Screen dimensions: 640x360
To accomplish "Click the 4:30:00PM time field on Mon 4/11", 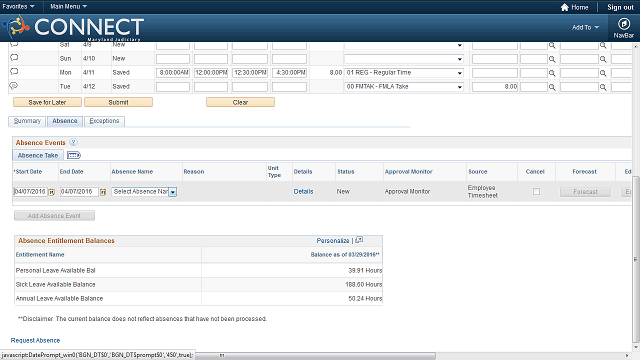I will (289, 73).
